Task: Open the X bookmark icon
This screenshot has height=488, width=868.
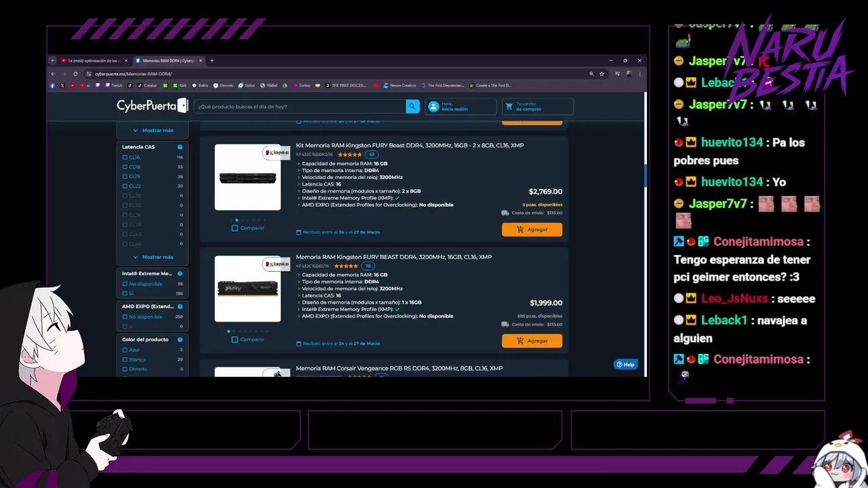Action: pyautogui.click(x=62, y=85)
